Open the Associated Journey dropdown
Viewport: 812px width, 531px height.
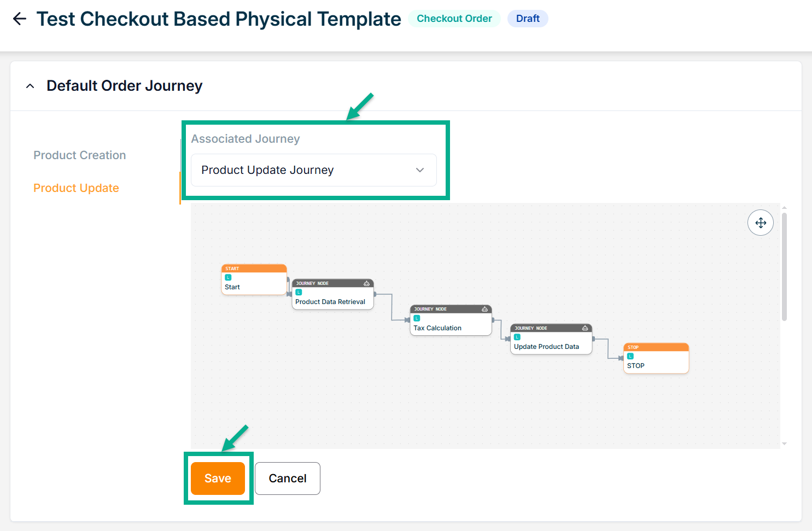[x=313, y=170]
